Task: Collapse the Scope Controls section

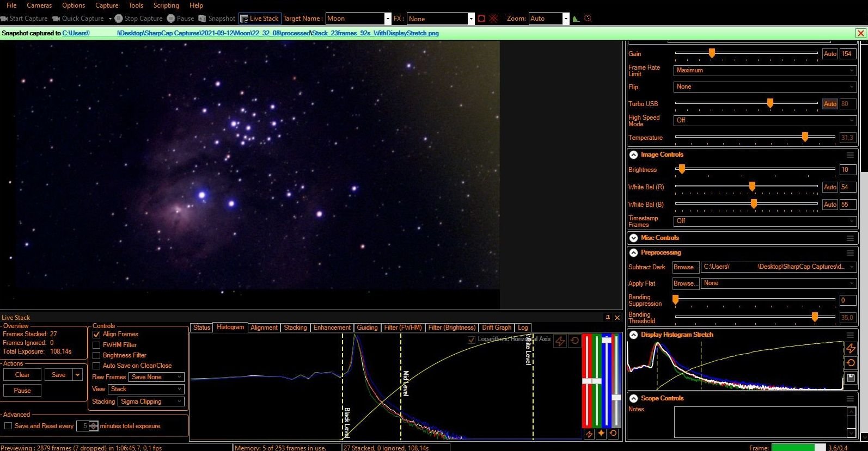Action: click(633, 398)
